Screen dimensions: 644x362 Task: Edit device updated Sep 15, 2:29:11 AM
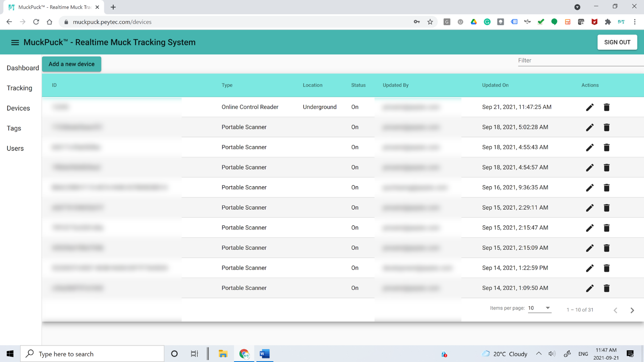[x=590, y=208]
